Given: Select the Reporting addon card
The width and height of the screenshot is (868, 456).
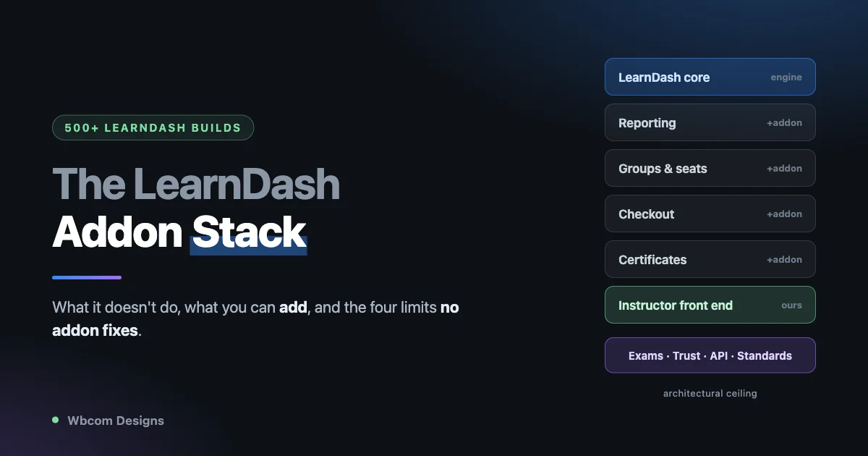Looking at the screenshot, I should coord(710,122).
